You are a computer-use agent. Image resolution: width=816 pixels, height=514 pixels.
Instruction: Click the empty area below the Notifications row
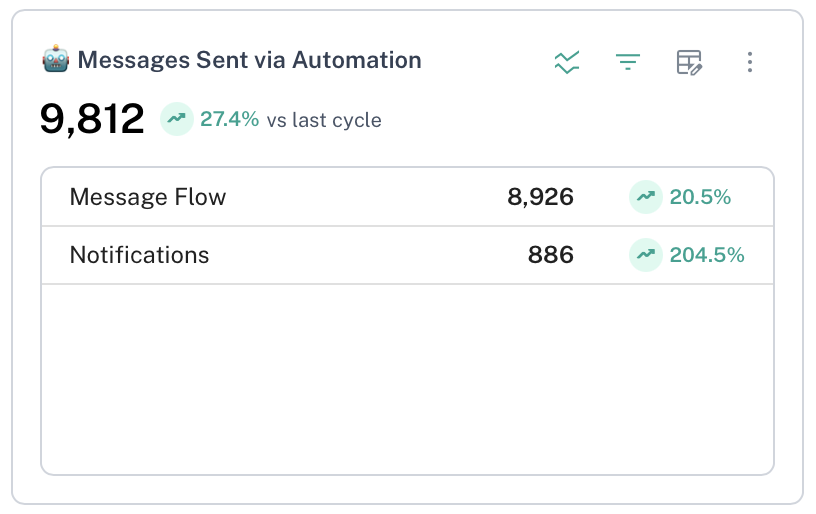(407, 380)
